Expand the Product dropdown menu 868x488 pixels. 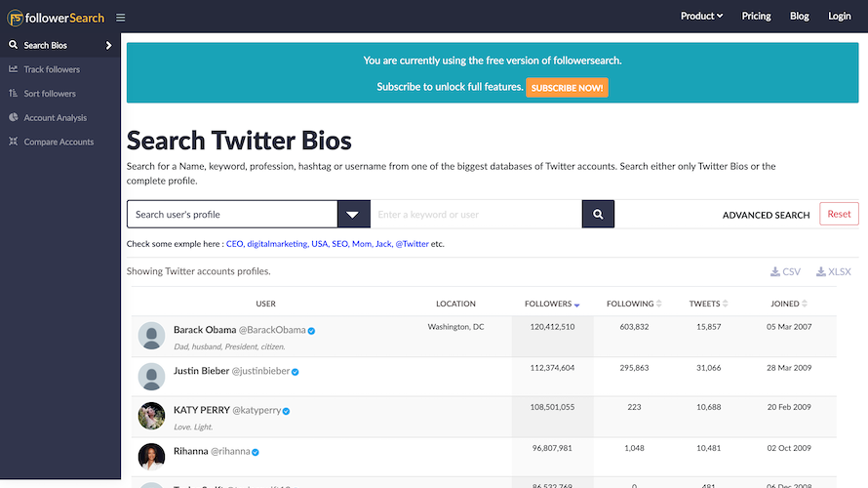(x=701, y=16)
